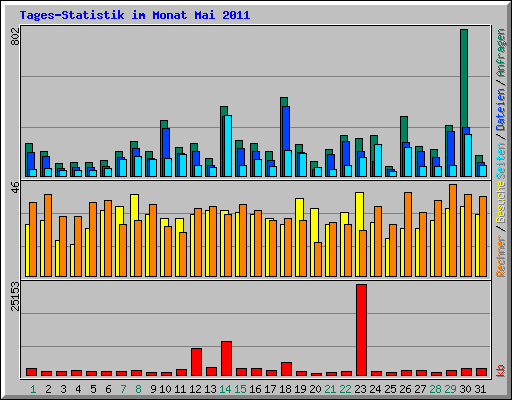Click day label '26' on the x-axis
This screenshot has height=400, width=512.
click(405, 389)
